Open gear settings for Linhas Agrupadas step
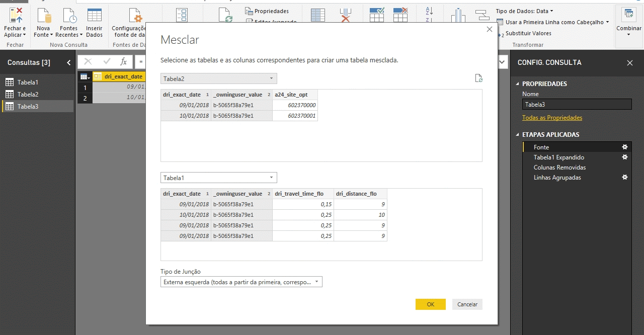Viewport: 644px width, 335px height. point(625,177)
